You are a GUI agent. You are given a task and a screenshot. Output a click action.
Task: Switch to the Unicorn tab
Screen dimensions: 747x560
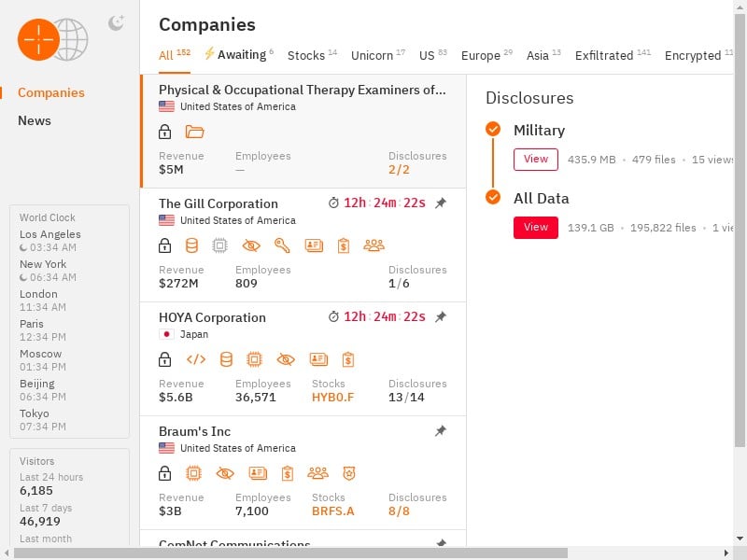point(378,55)
